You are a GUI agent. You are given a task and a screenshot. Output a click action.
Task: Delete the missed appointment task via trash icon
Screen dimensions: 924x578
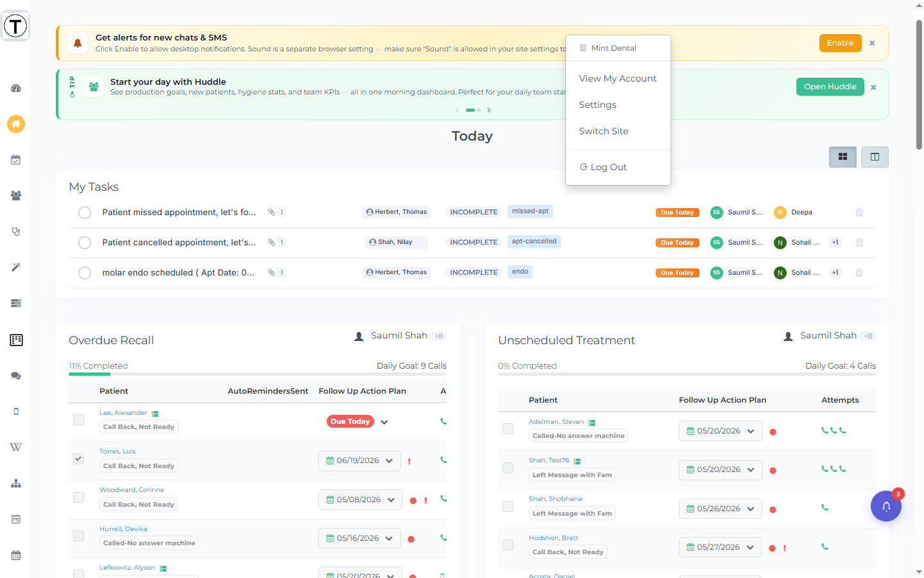click(x=859, y=212)
